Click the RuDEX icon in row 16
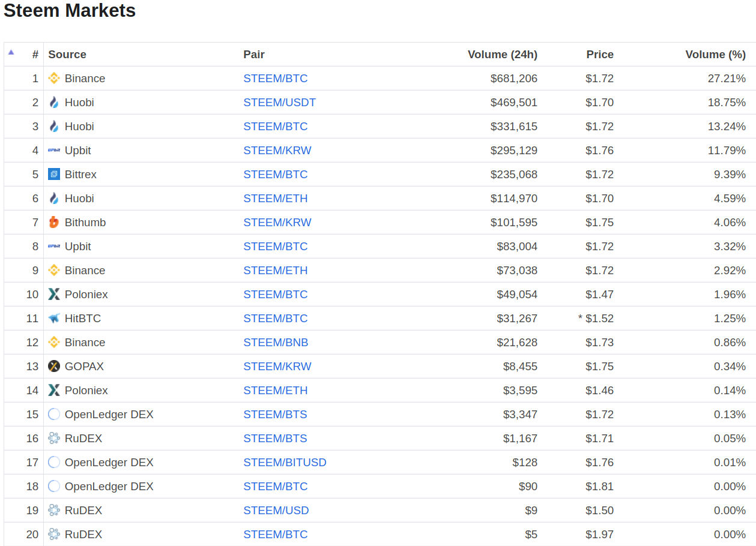 tap(54, 438)
